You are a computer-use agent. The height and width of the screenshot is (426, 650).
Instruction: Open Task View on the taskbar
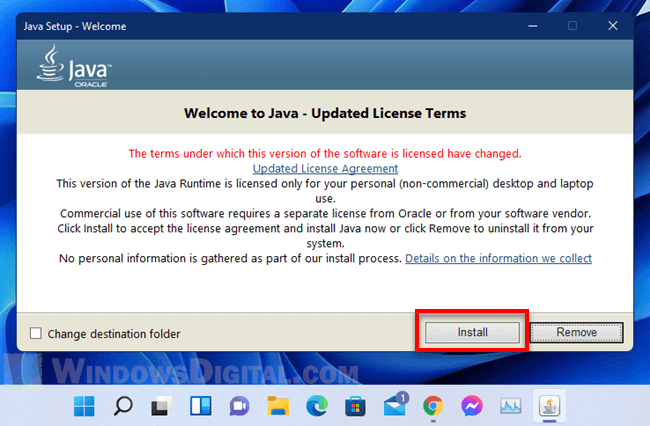[162, 406]
